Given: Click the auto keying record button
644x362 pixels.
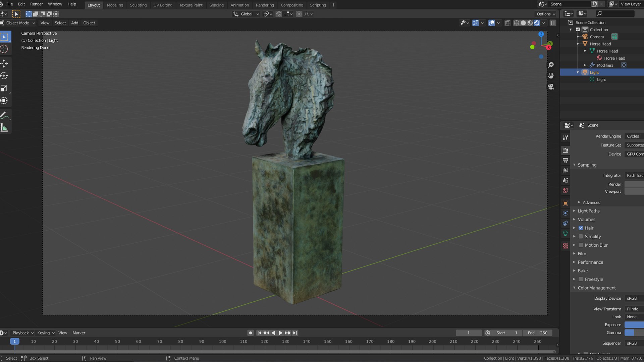Looking at the screenshot, I should coord(251,333).
